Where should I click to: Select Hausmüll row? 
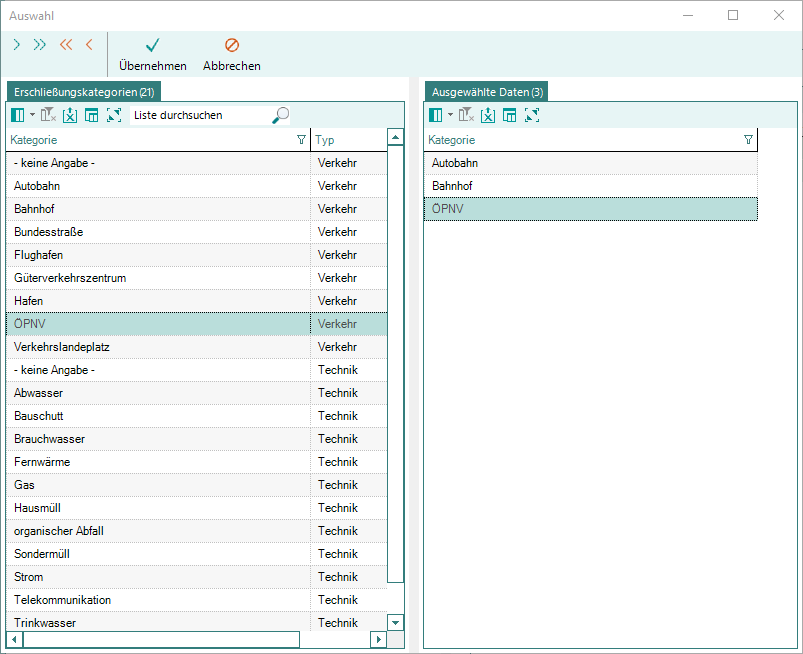(197, 508)
